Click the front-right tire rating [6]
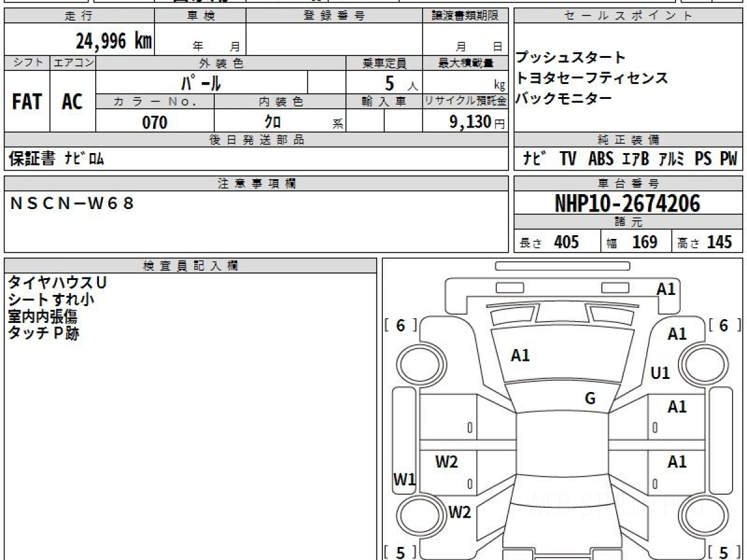Image resolution: width=747 pixels, height=560 pixels. click(x=725, y=325)
